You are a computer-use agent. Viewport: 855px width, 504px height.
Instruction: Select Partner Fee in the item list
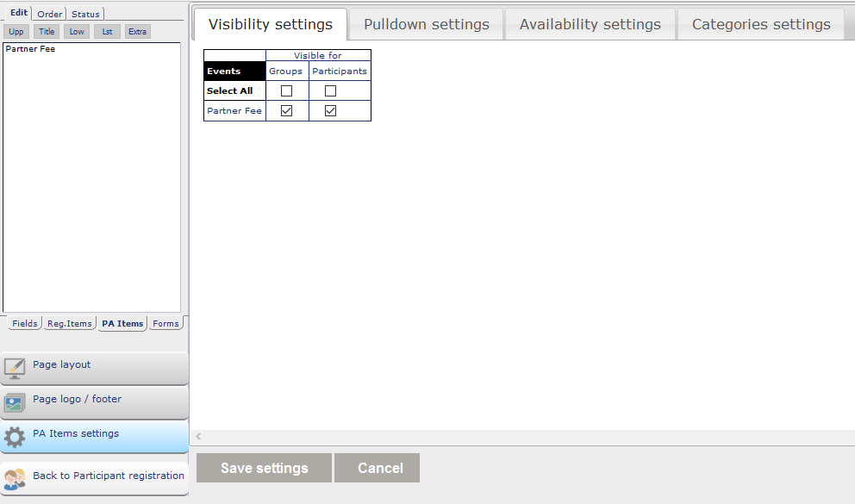(x=31, y=49)
